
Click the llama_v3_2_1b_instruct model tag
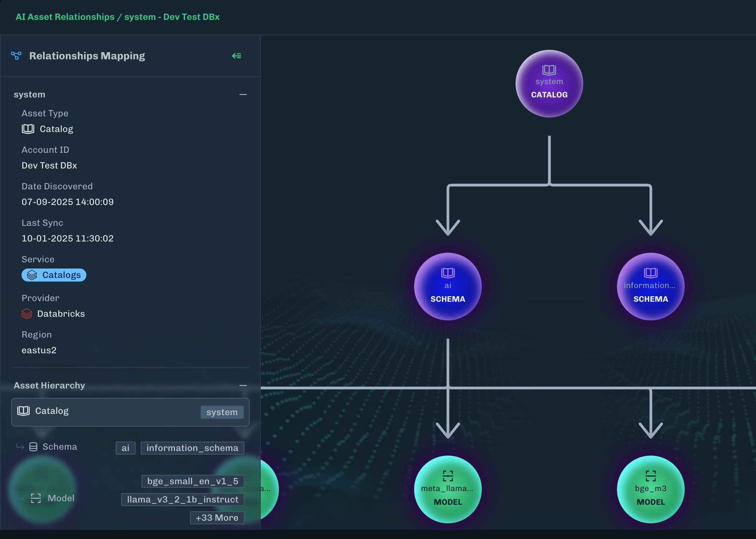click(x=182, y=500)
